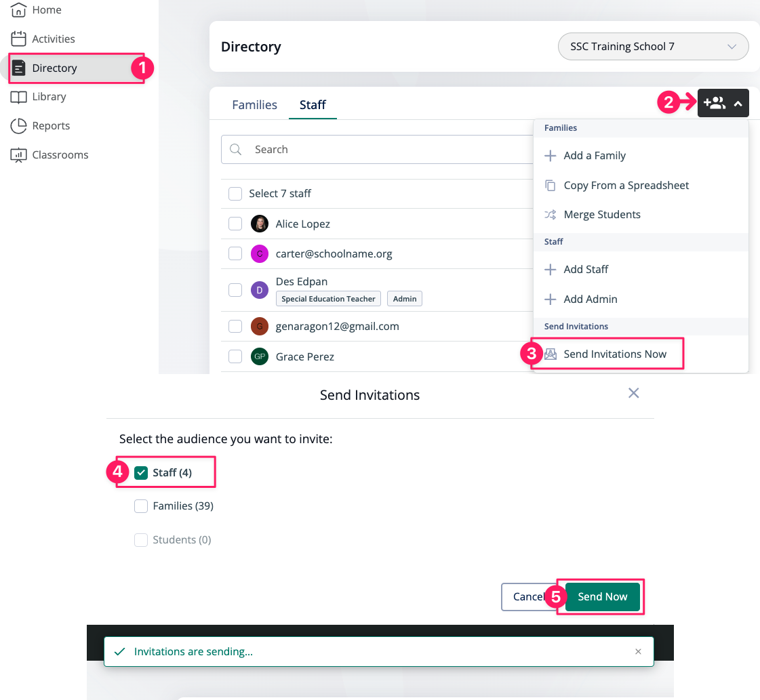Viewport: 760px width, 700px height.
Task: Open the SSC Training School 7 dropdown
Action: (653, 47)
